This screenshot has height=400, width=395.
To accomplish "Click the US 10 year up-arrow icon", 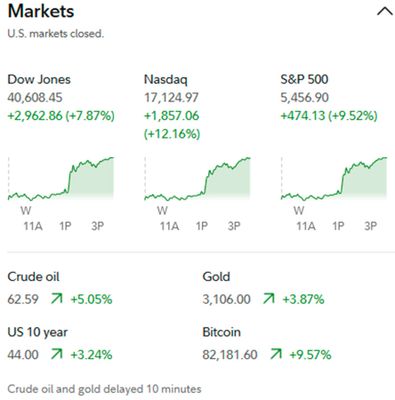I will tap(56, 354).
